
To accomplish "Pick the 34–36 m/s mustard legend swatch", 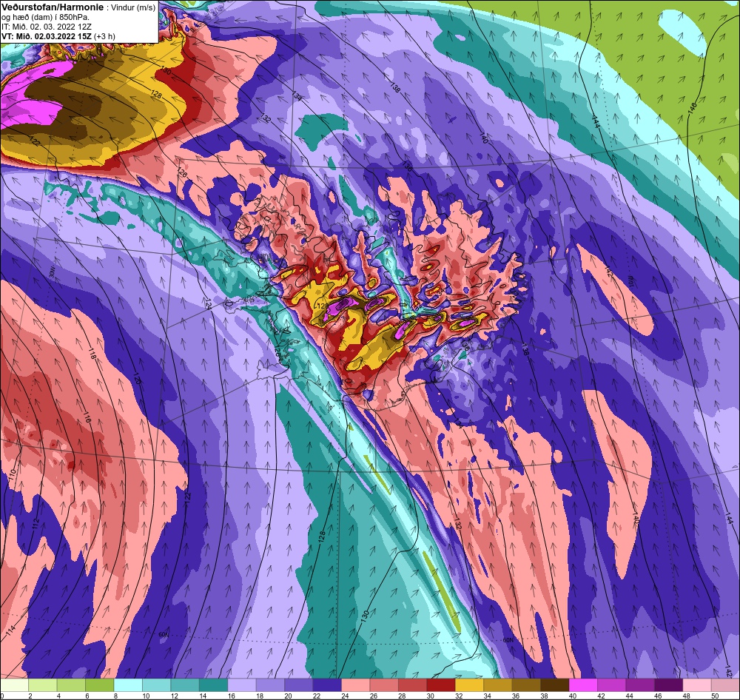I will 498,685.
